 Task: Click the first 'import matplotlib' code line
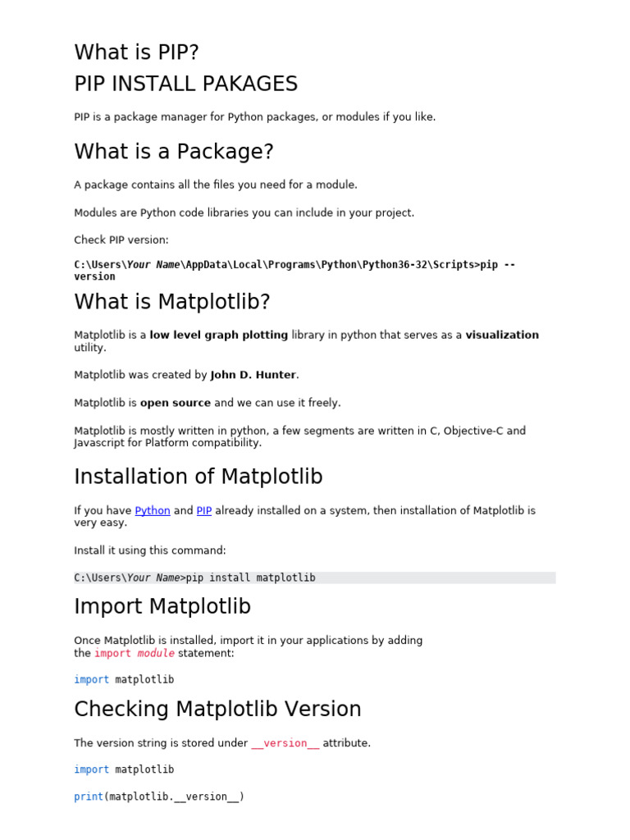[124, 679]
